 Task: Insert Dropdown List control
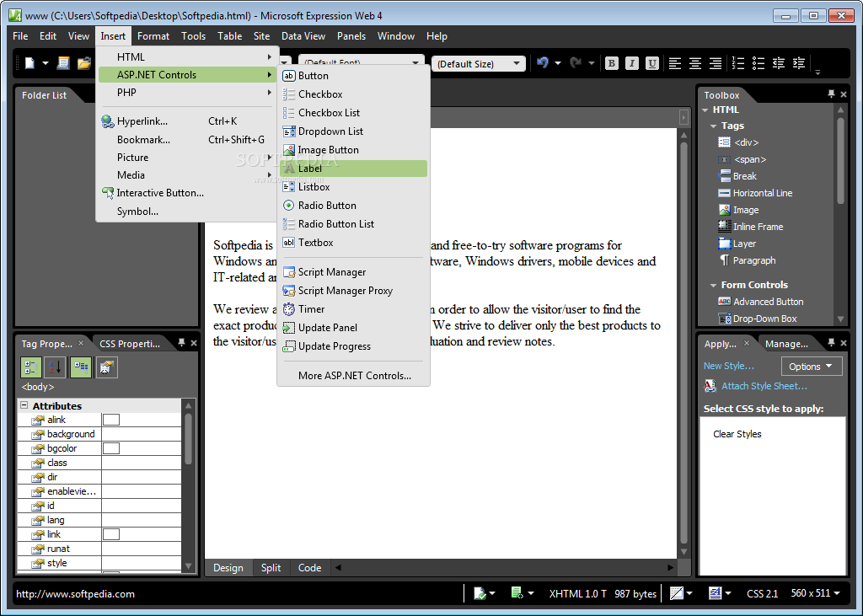[353, 131]
